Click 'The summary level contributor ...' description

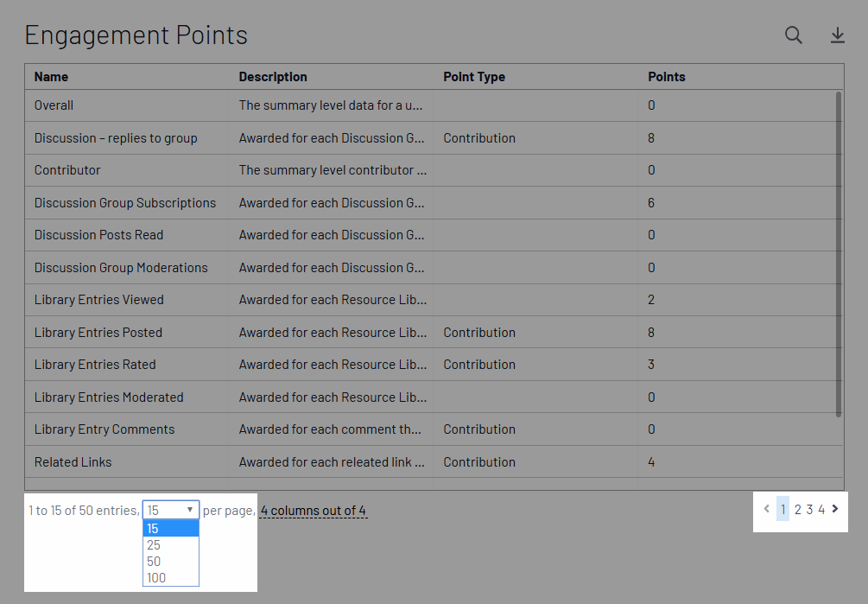coord(333,170)
